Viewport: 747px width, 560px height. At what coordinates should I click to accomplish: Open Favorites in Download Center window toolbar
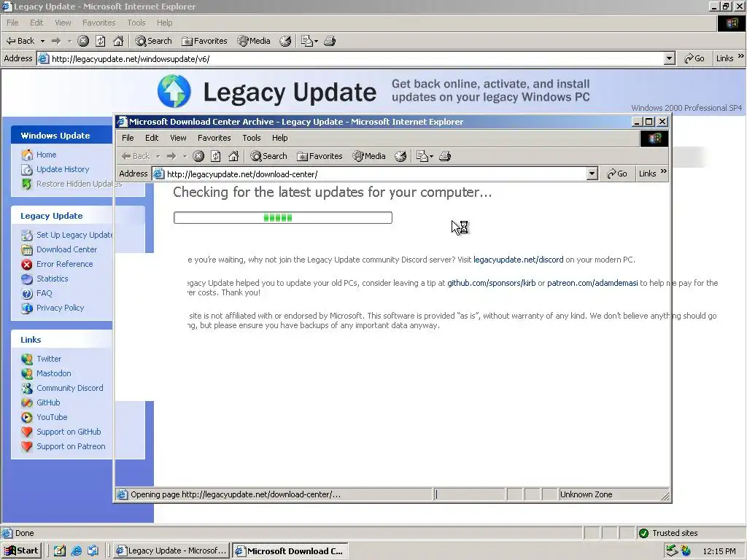(320, 156)
